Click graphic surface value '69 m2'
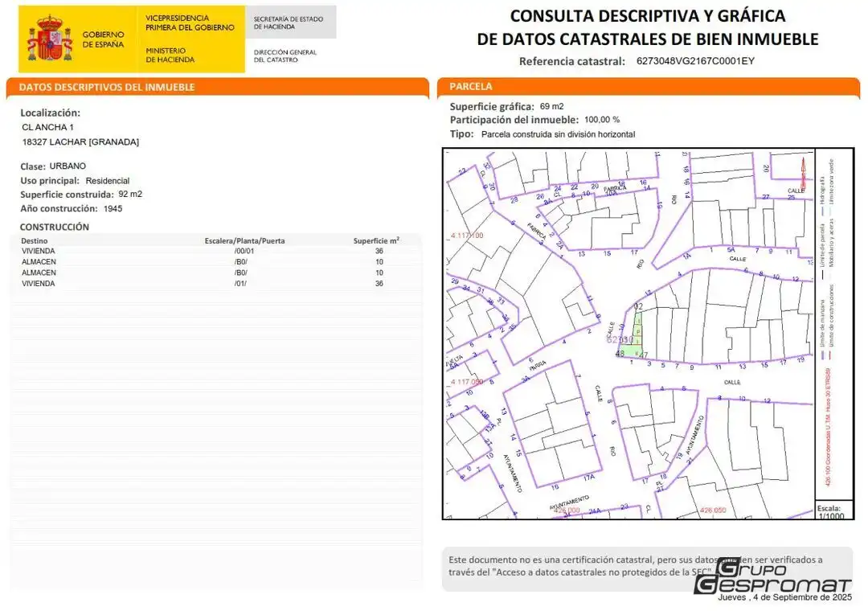 point(551,106)
